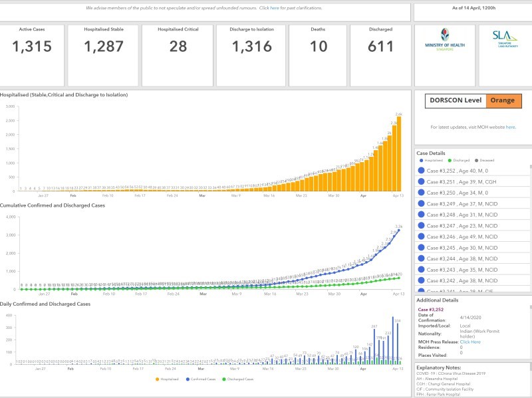Toggle Hospitalised legend in Case Details

pyautogui.click(x=431, y=160)
